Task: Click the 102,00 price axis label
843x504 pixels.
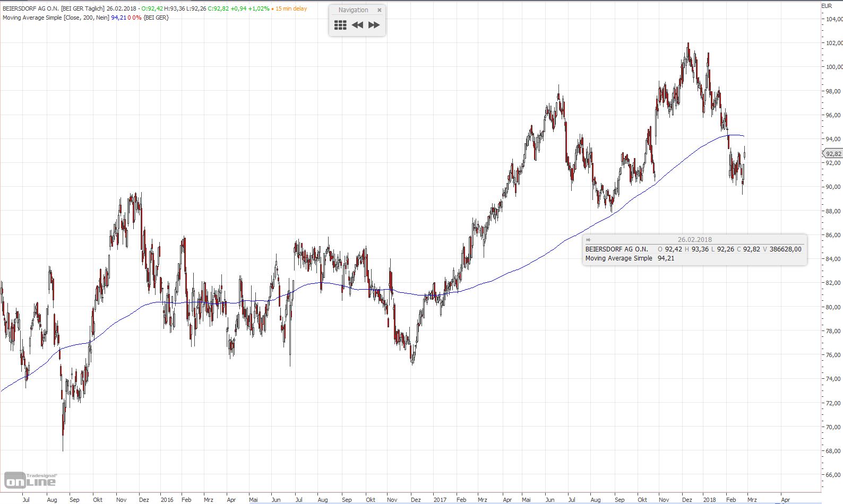Action: pos(834,43)
